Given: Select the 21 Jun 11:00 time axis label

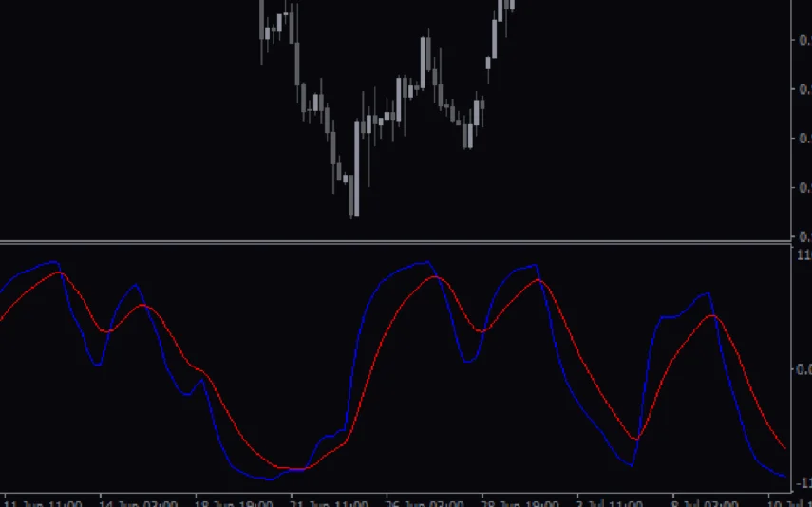Looking at the screenshot, I should (x=329, y=501).
